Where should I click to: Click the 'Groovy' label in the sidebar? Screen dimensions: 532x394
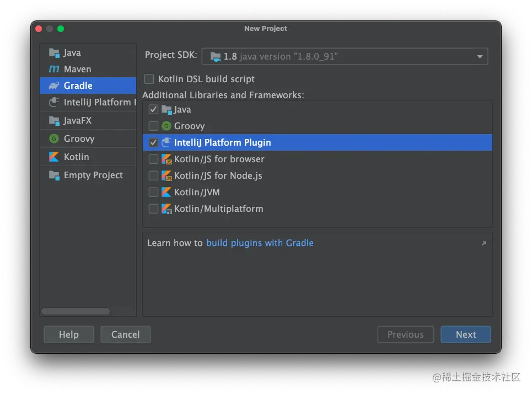79,139
